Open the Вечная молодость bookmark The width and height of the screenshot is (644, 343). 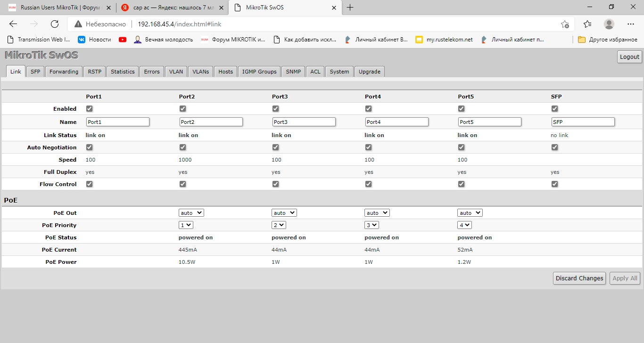pos(164,40)
